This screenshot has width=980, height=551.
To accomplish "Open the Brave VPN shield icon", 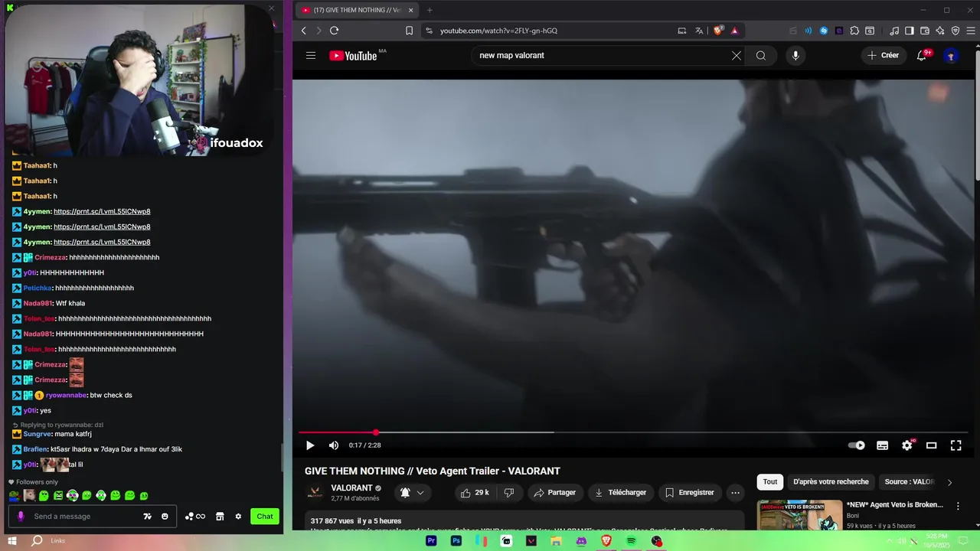I will tap(955, 31).
